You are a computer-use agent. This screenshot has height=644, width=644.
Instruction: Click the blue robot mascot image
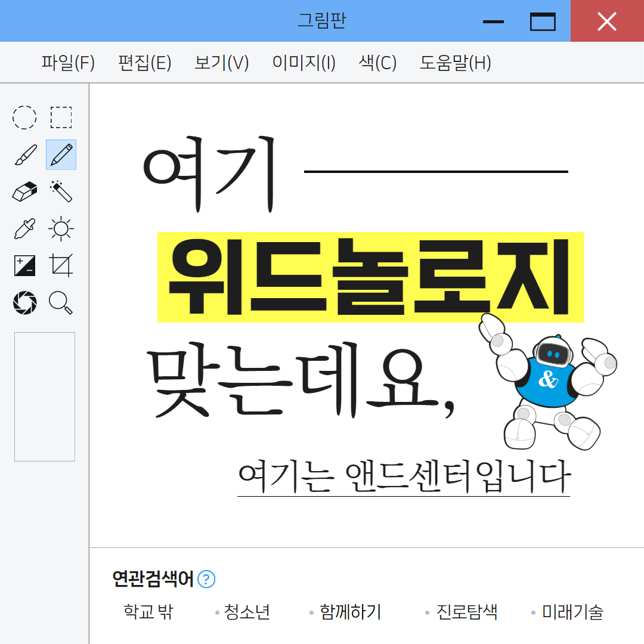(x=548, y=382)
